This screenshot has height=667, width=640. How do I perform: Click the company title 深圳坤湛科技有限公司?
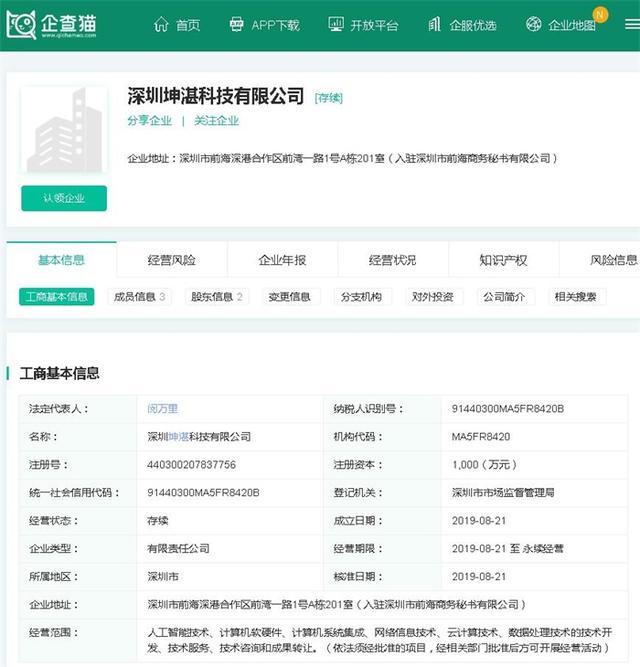coord(216,96)
